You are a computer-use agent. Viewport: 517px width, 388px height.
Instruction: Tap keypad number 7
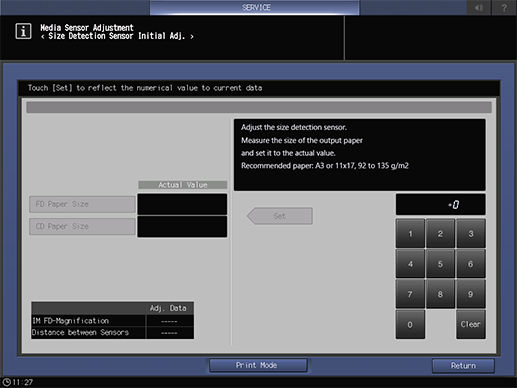[x=410, y=294]
